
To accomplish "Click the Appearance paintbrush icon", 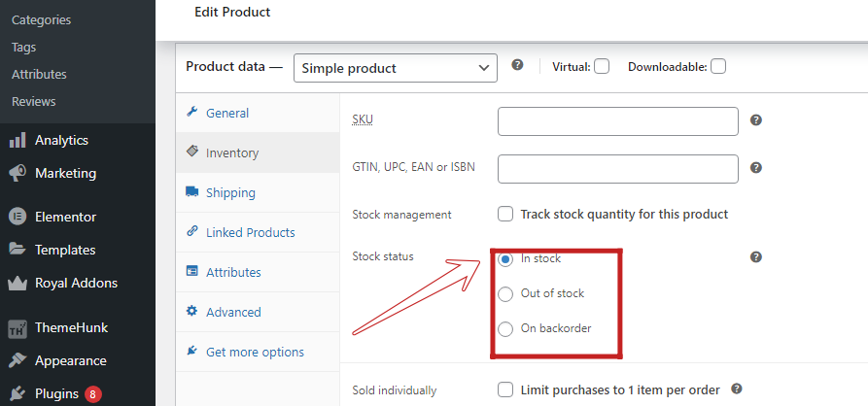I will (17, 360).
